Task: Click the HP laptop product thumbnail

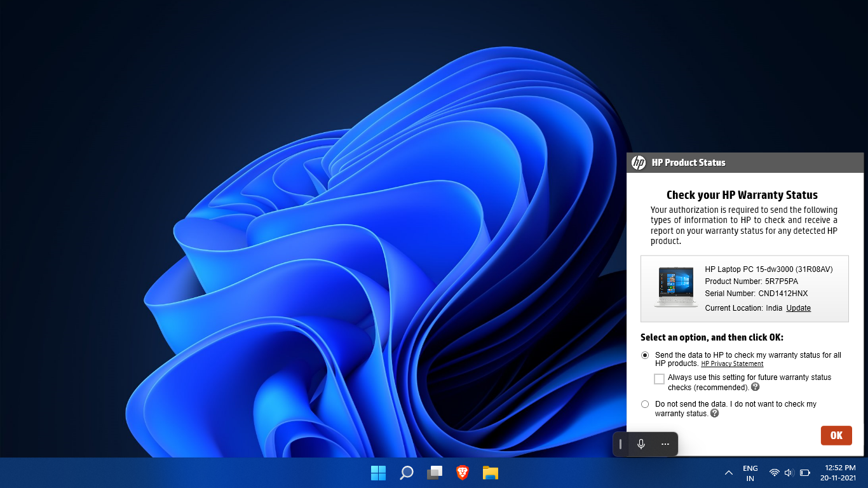Action: [675, 287]
